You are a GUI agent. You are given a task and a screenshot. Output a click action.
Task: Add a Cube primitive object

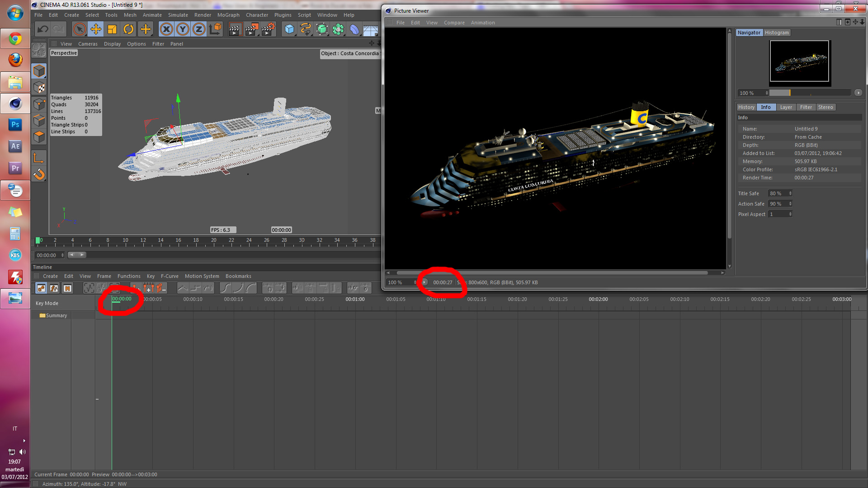click(289, 29)
